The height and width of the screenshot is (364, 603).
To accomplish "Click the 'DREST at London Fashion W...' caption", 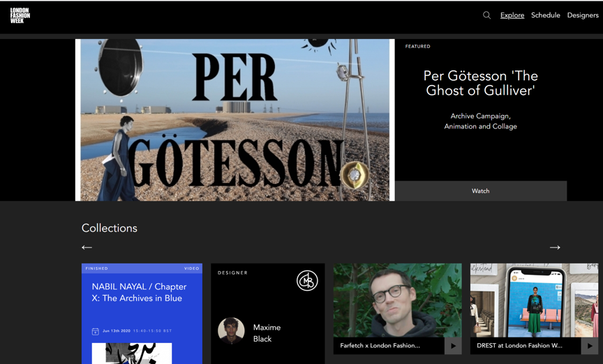I will pyautogui.click(x=519, y=346).
